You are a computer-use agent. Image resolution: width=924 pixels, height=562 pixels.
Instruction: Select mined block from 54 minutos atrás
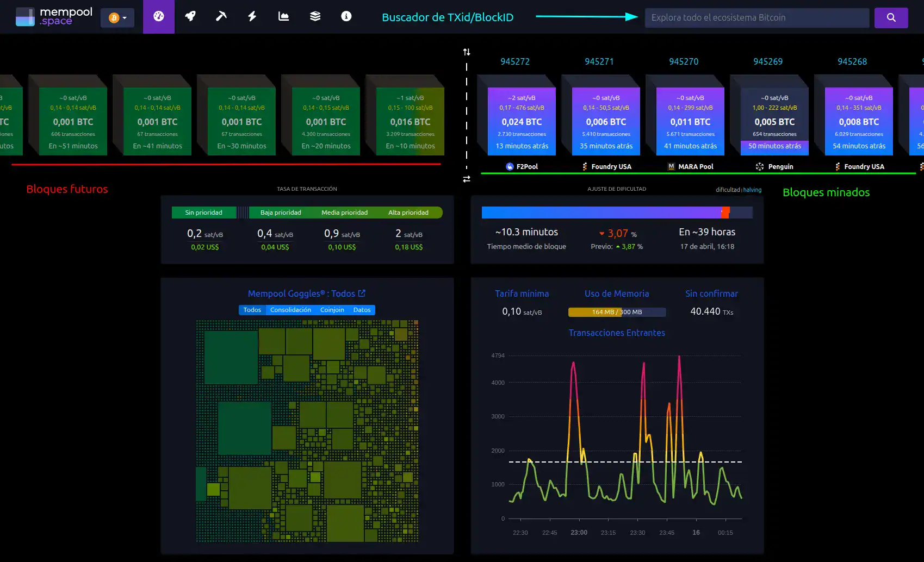859,121
